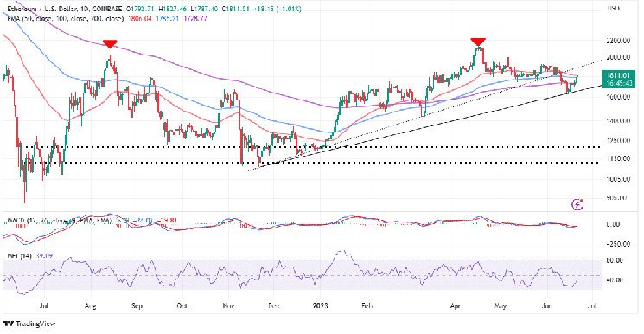Click the red triangle marker above the April peak
This screenshot has width=644, height=334.
click(478, 42)
